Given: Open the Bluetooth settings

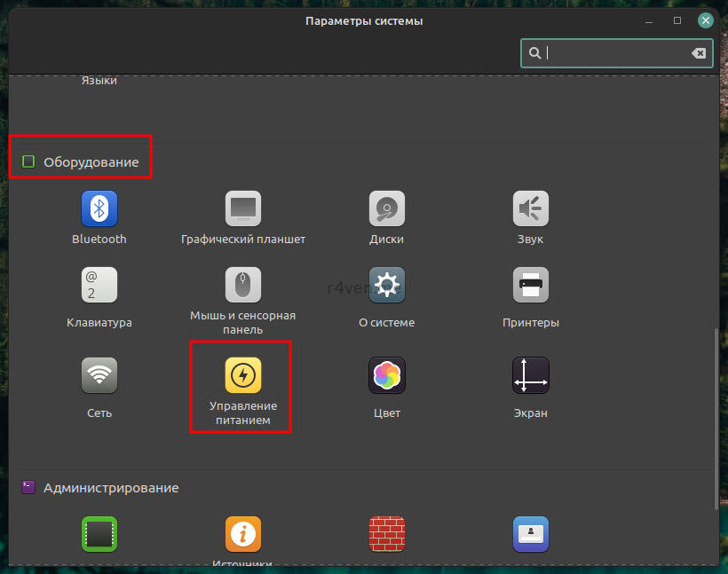Looking at the screenshot, I should pos(99,209).
